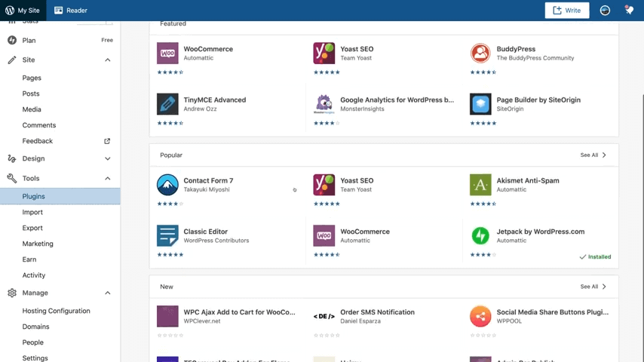Click the Contact Form 7 mountain icon
Screen dimensions: 644x362
[x=167, y=185]
